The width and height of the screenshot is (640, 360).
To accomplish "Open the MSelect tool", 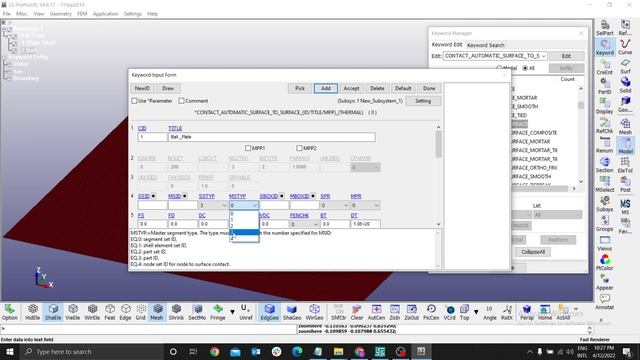I will [604, 184].
